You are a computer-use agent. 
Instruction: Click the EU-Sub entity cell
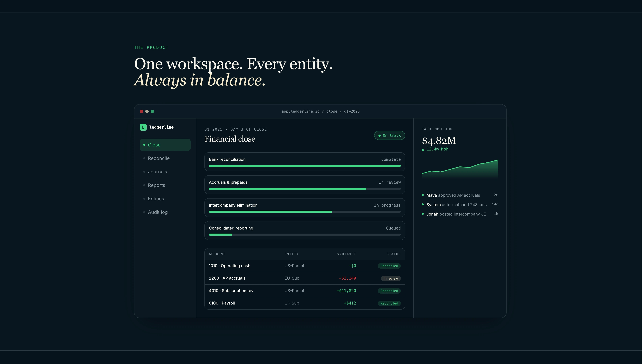click(292, 278)
